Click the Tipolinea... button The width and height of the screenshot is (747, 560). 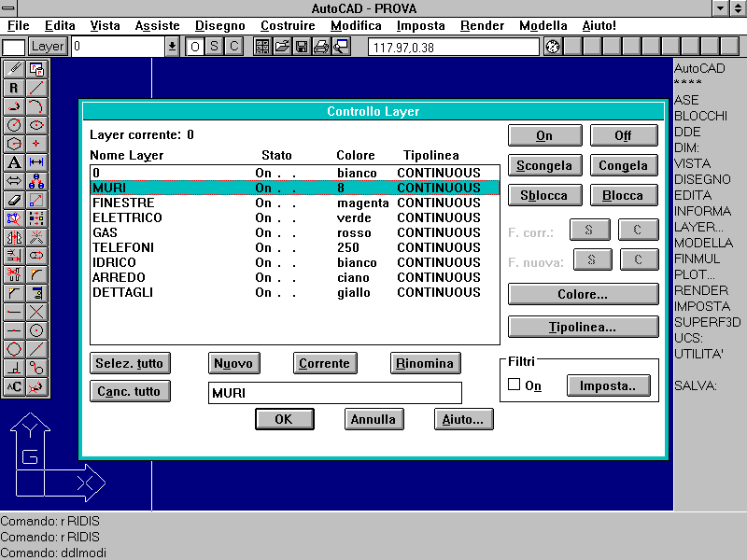point(583,328)
